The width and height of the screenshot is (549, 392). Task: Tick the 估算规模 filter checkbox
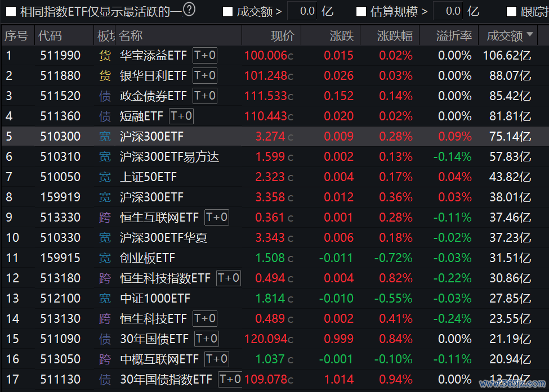pyautogui.click(x=361, y=12)
